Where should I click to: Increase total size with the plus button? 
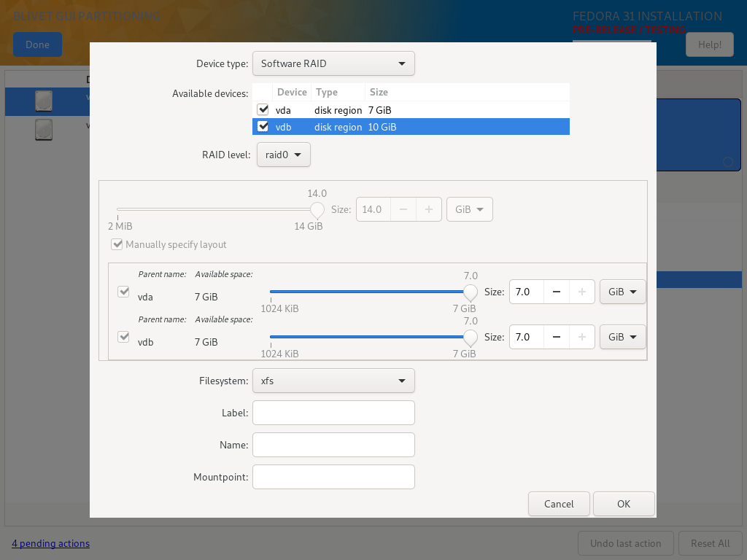coord(429,209)
